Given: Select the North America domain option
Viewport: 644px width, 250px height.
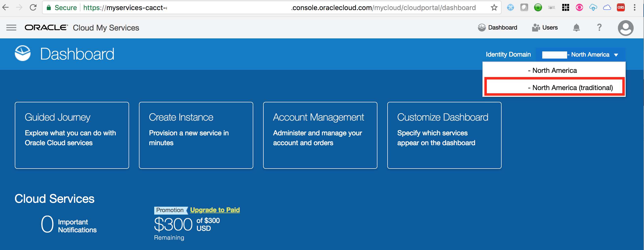Looking at the screenshot, I should click(554, 70).
